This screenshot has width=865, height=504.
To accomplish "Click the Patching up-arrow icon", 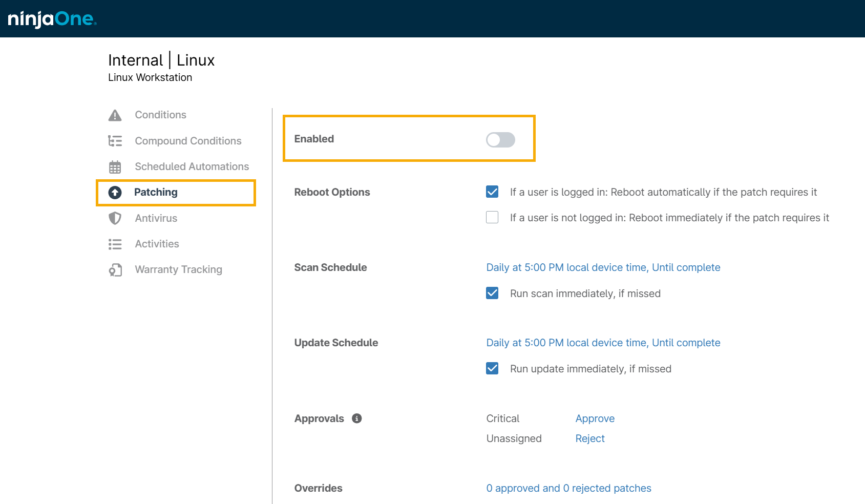I will pyautogui.click(x=115, y=193).
